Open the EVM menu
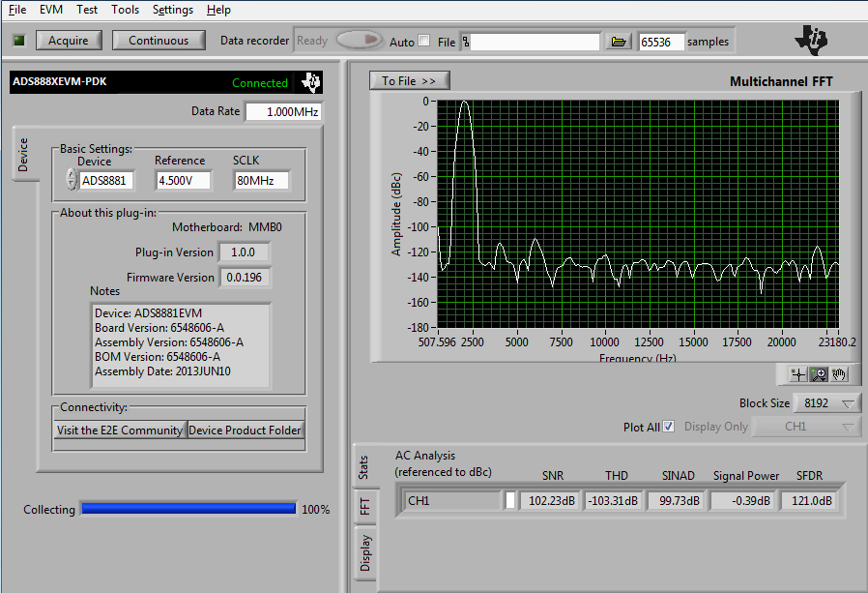The image size is (868, 593). pos(51,10)
